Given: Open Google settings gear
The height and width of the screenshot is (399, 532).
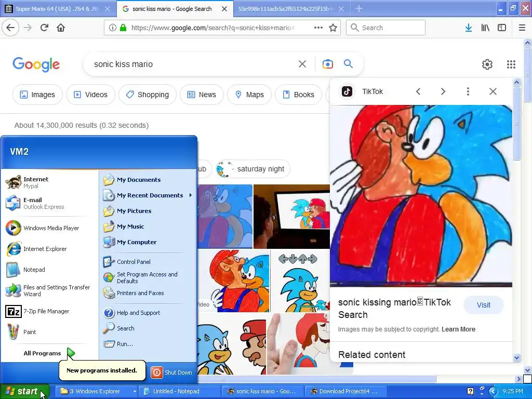Looking at the screenshot, I should (x=487, y=64).
